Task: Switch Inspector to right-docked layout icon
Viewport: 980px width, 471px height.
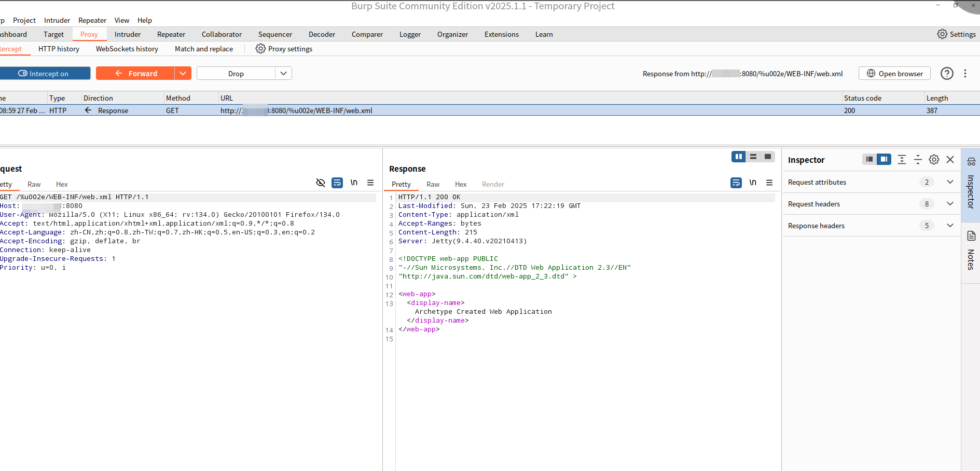Action: tap(884, 159)
